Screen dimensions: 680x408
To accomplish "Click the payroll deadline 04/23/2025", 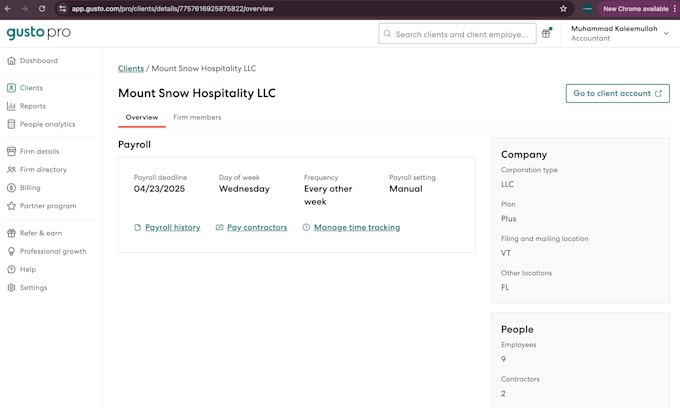I will click(159, 189).
